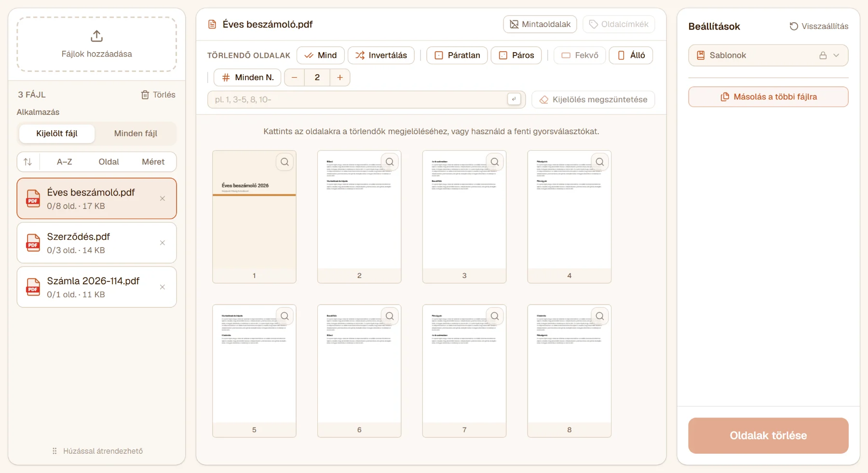Select the Szerződés.pdf file
868x473 pixels.
click(x=96, y=243)
